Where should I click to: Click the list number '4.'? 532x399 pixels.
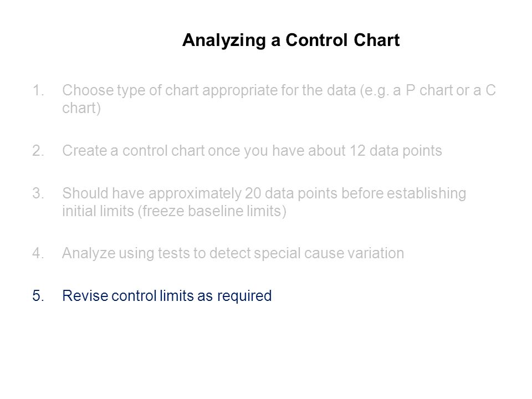(38, 253)
